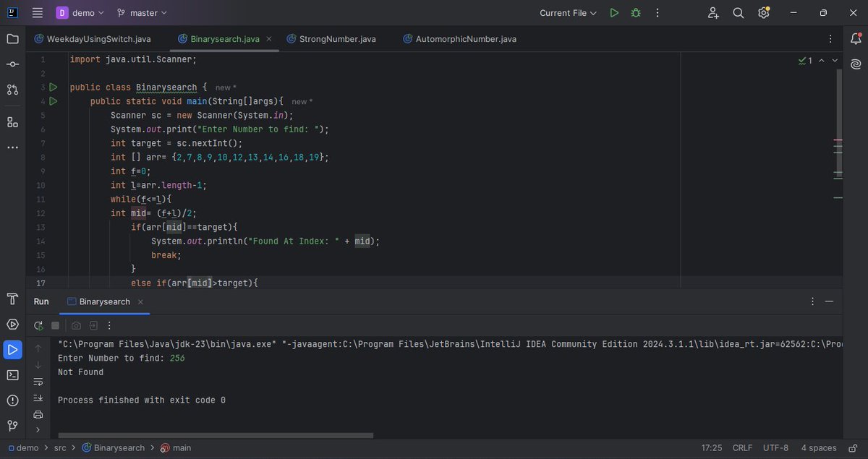
Task: Click the up arrow in Run console gutter
Action: [38, 348]
